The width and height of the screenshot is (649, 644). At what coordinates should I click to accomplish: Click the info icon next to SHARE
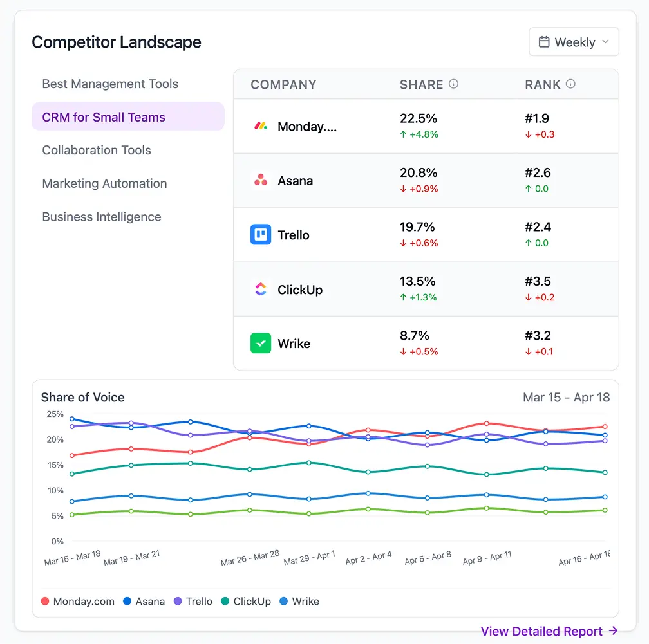453,84
